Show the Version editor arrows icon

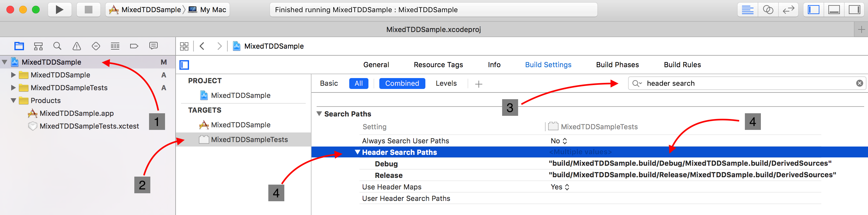coord(788,9)
